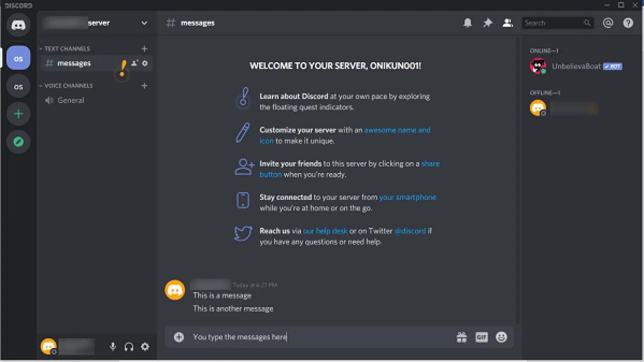644x362 pixels.
Task: Open the Nitro gift icon
Action: click(461, 337)
